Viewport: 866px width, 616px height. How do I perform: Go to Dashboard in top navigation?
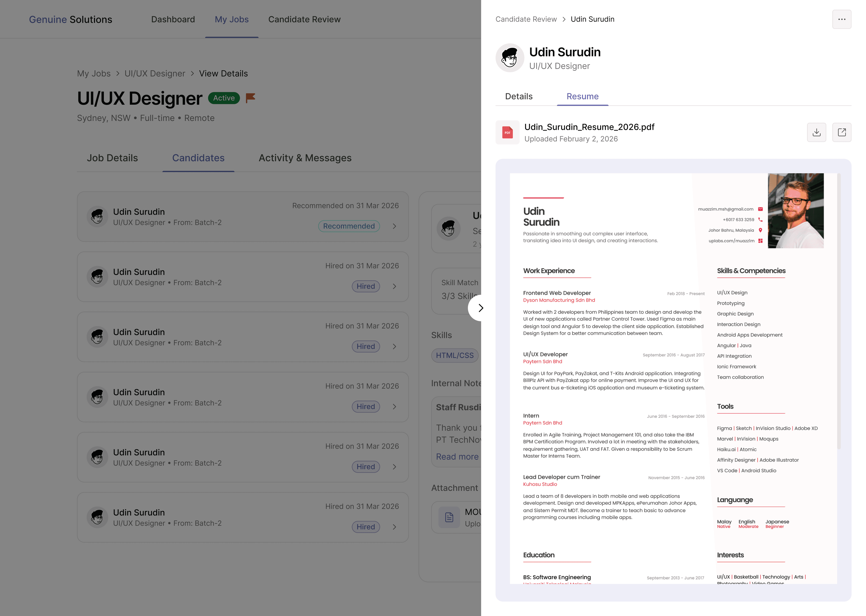tap(173, 19)
